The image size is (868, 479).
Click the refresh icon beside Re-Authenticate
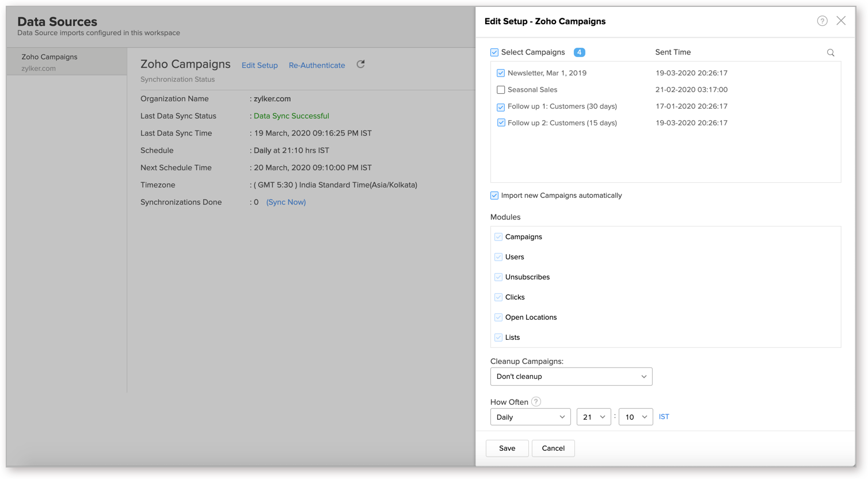click(361, 64)
